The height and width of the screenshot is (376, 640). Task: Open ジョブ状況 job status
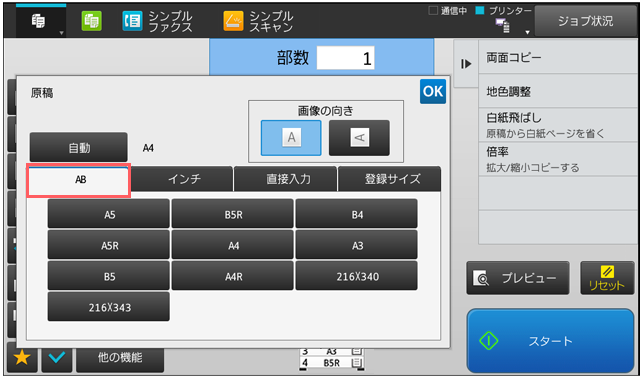coord(585,21)
